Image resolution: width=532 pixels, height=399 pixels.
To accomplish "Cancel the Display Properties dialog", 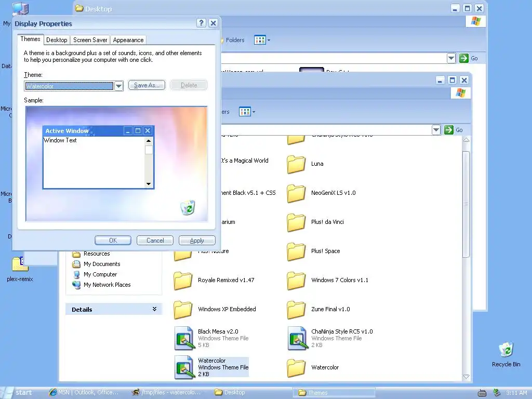I will tap(155, 240).
